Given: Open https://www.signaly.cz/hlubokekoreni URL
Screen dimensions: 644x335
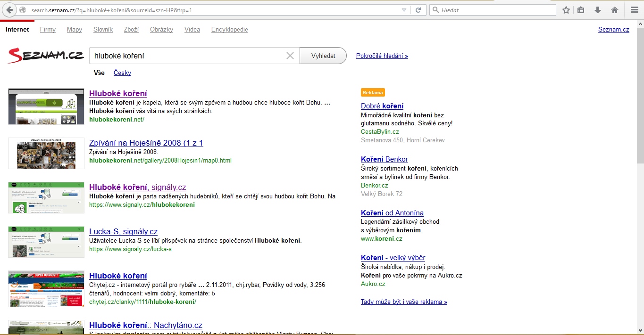Looking at the screenshot, I should click(142, 204).
